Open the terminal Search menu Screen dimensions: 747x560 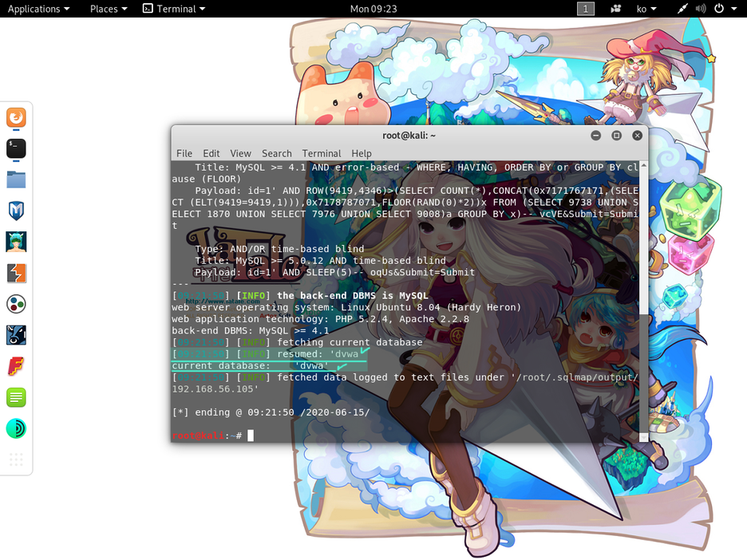click(x=277, y=153)
